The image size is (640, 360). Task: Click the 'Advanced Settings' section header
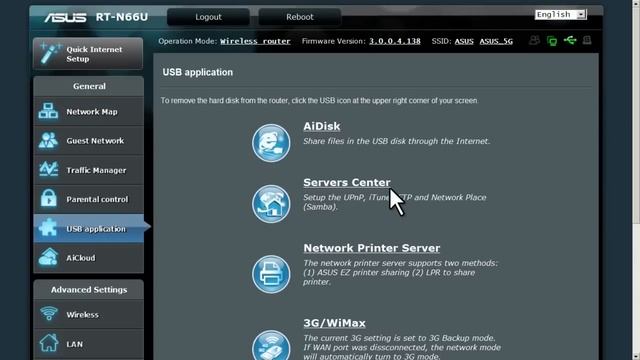pyautogui.click(x=89, y=289)
